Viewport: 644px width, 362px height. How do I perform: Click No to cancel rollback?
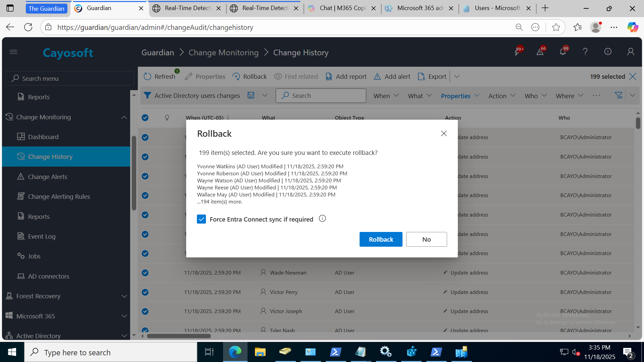pyautogui.click(x=426, y=239)
